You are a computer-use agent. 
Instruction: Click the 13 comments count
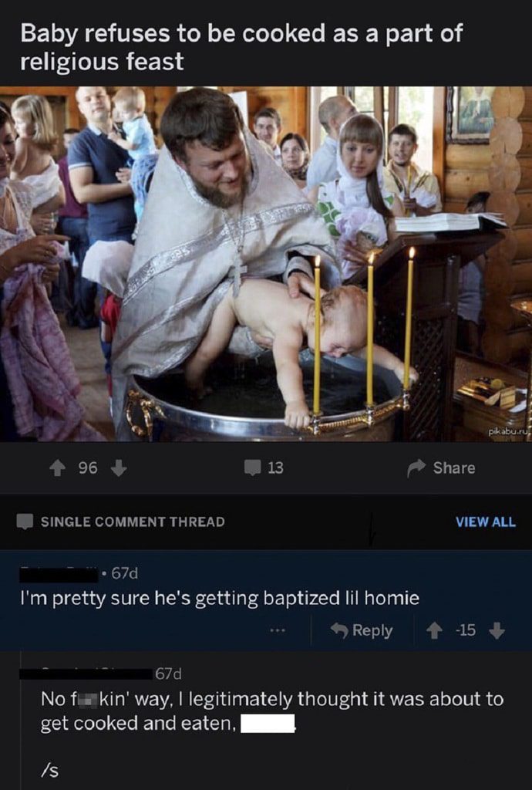click(x=275, y=468)
